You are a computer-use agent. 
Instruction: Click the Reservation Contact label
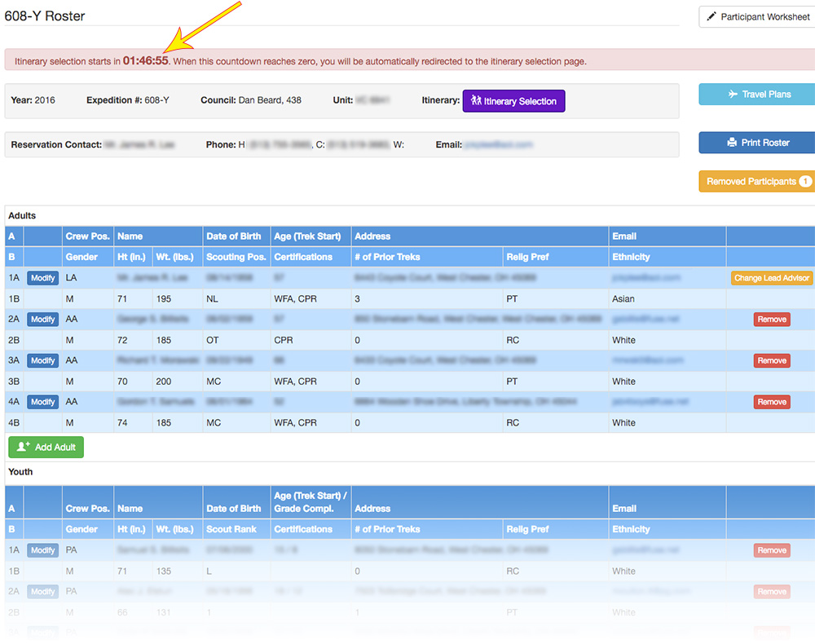pyautogui.click(x=56, y=144)
